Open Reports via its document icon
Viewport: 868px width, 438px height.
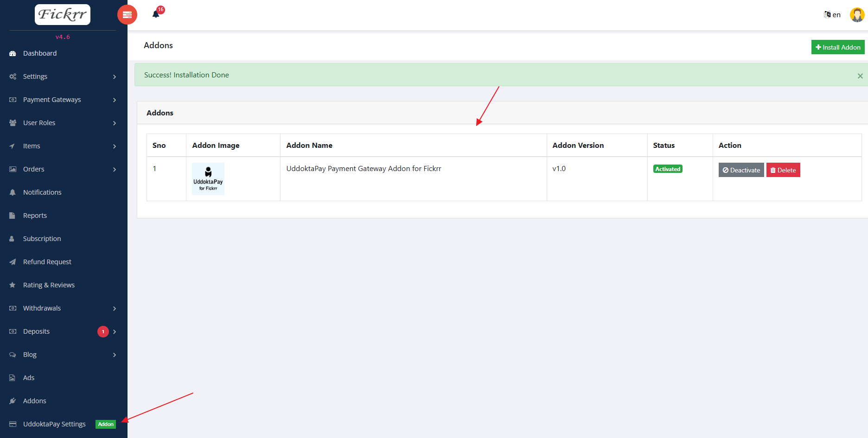(x=13, y=215)
